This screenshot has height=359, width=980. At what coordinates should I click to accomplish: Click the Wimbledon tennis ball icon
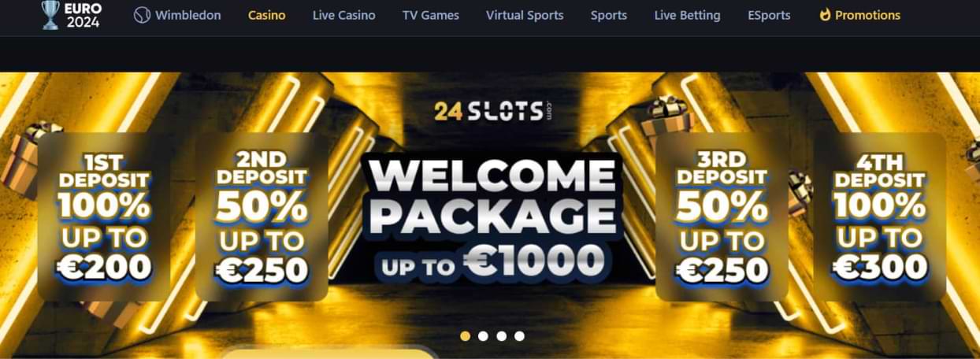click(x=142, y=15)
